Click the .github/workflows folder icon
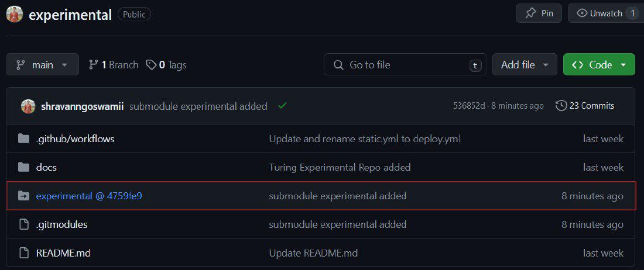Image resolution: width=644 pixels, height=270 pixels. 23,139
